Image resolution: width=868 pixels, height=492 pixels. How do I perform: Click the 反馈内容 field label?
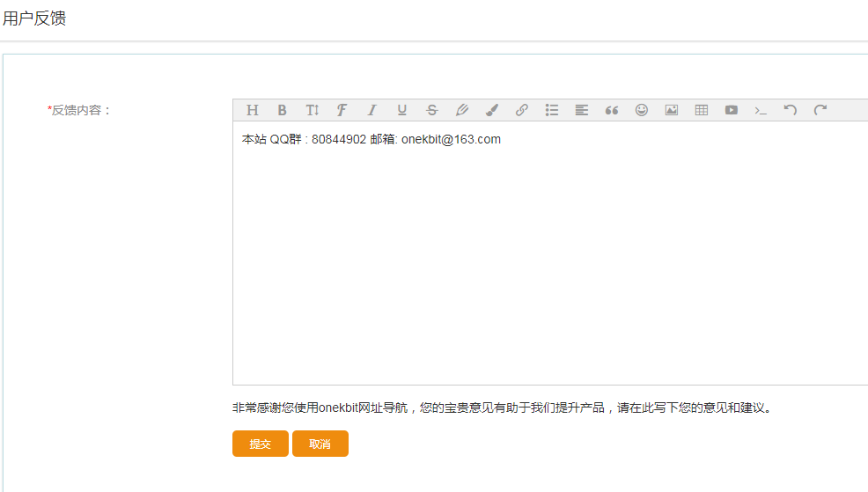78,110
